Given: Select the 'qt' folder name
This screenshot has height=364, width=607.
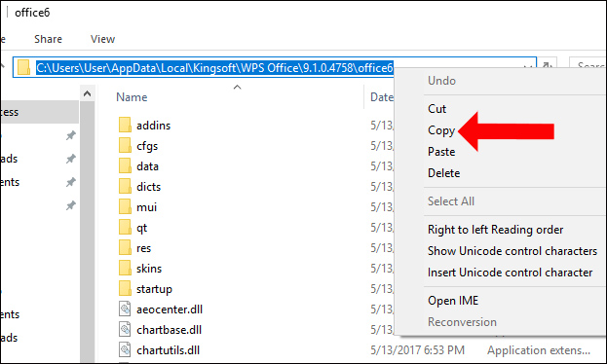Looking at the screenshot, I should pyautogui.click(x=141, y=228).
